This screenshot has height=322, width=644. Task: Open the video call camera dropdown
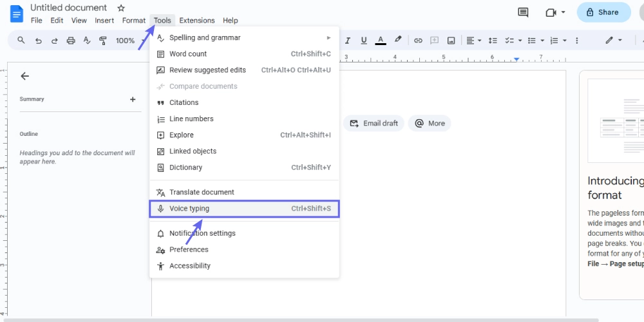[555, 12]
